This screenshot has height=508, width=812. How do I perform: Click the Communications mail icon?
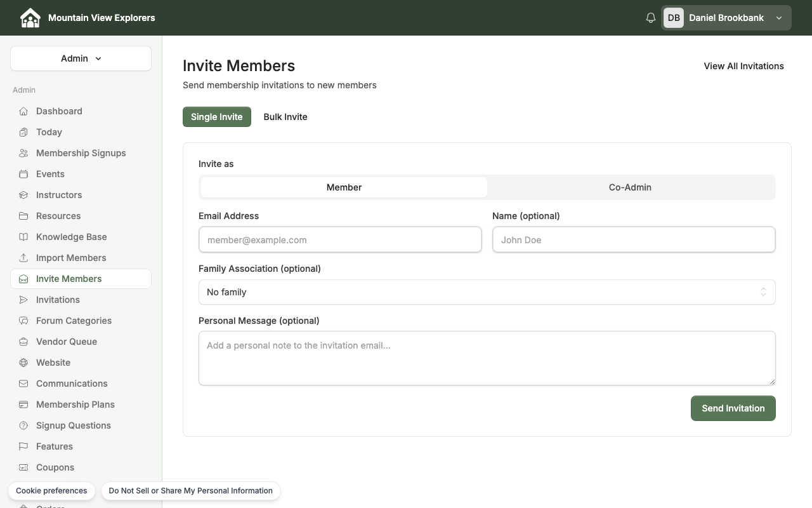[23, 384]
